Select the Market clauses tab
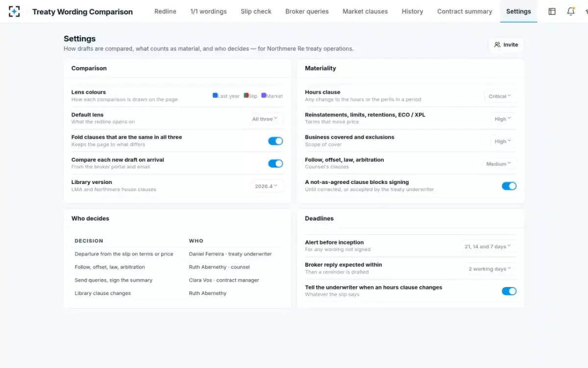 click(x=365, y=11)
